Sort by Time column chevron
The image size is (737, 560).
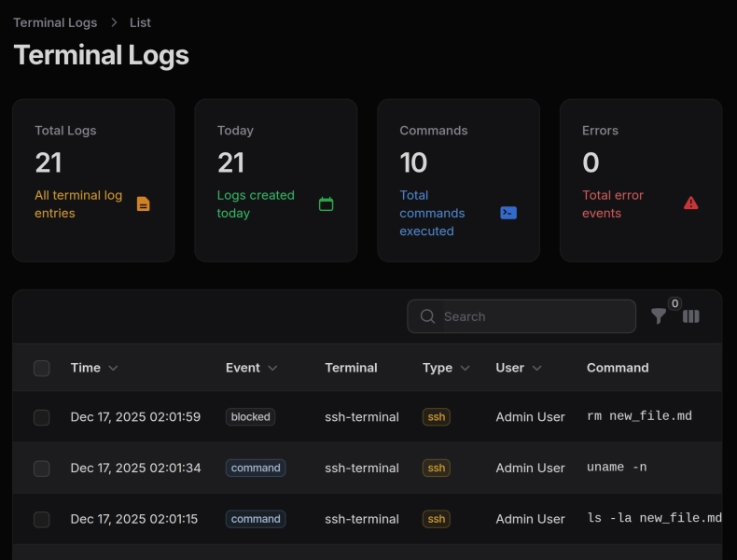(x=113, y=368)
